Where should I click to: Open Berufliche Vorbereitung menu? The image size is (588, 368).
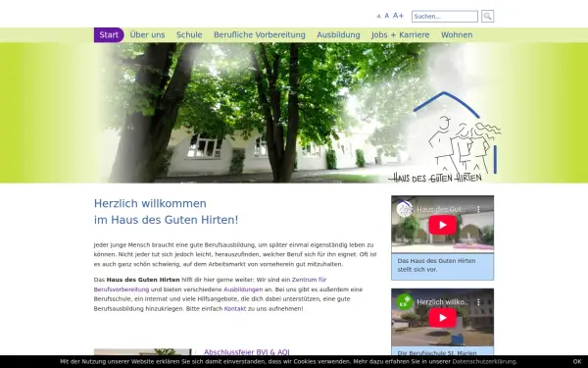point(260,35)
